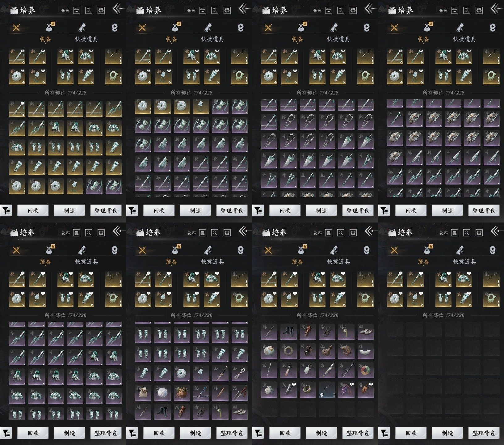The width and height of the screenshot is (504, 445).
Task: Select the white snowball item
Action: 162,392
